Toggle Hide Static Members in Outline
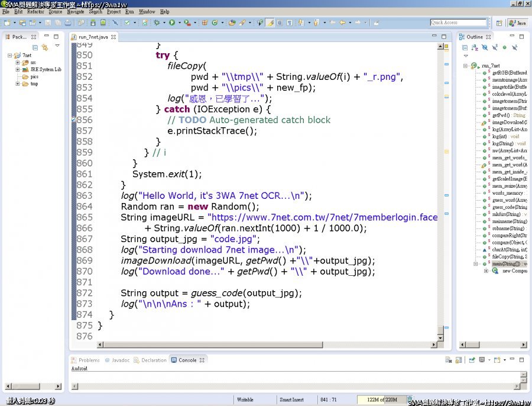This screenshot has height=406, width=532. 495,47
